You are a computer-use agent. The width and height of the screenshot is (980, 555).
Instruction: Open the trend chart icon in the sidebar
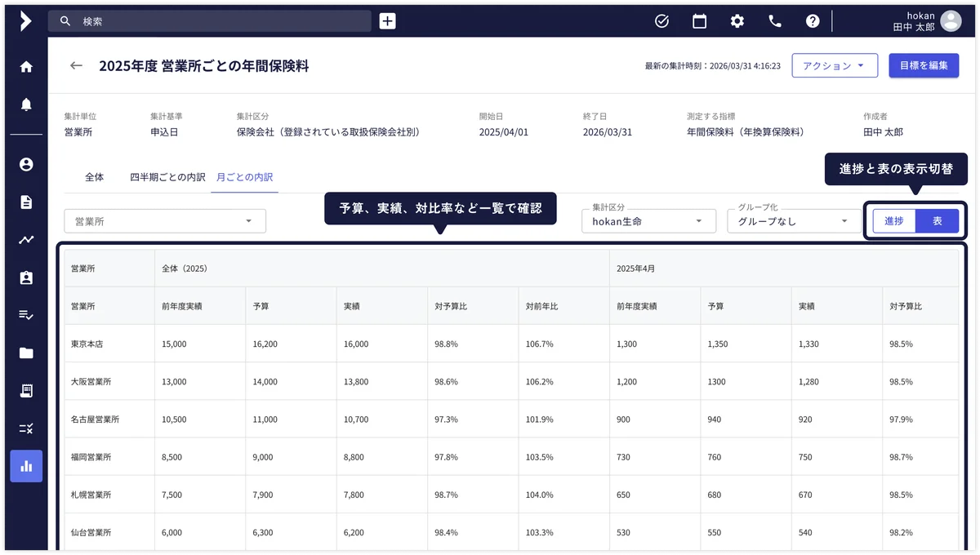coord(25,238)
